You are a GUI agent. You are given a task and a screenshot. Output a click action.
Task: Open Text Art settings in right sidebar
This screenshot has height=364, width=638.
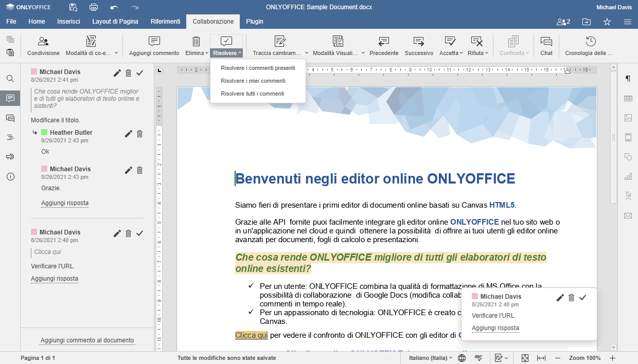tap(628, 196)
